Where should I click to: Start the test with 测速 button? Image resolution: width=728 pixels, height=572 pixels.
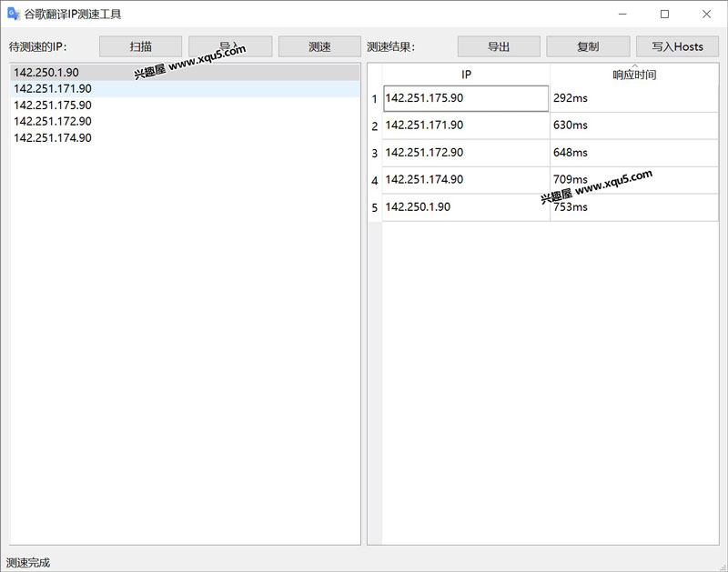coord(319,46)
